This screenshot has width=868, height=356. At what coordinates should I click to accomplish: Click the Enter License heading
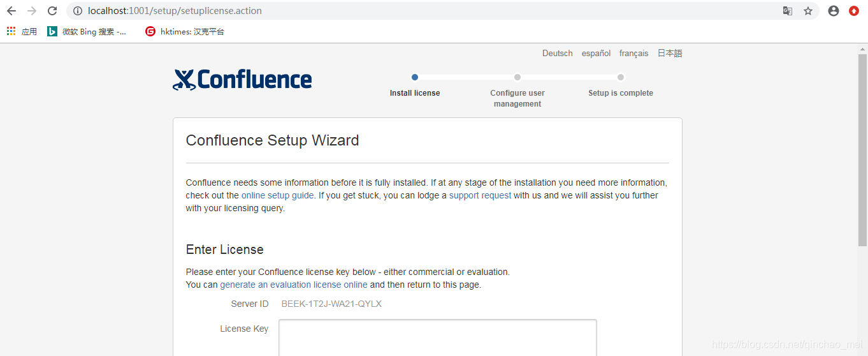224,249
